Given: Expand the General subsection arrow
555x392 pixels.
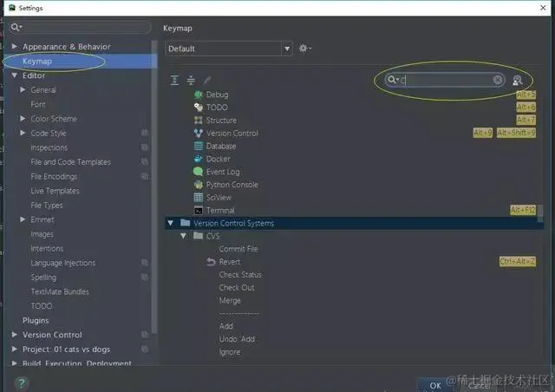Looking at the screenshot, I should coord(23,89).
